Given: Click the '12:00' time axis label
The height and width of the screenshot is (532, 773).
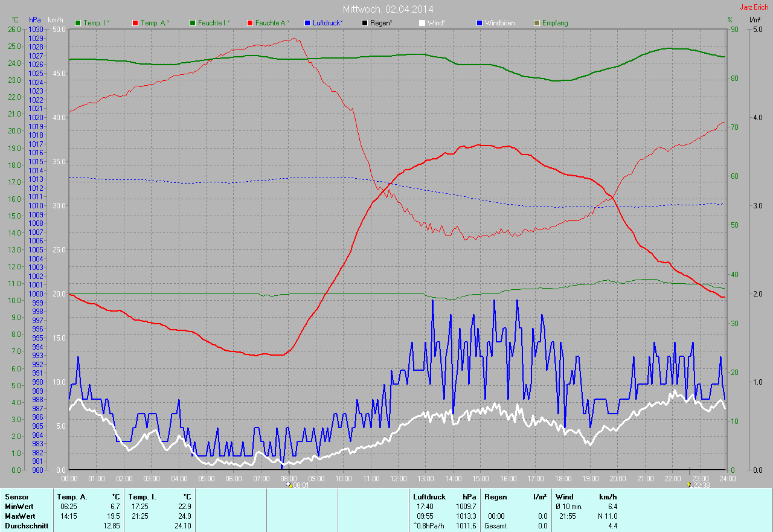Looking at the screenshot, I should click(398, 478).
